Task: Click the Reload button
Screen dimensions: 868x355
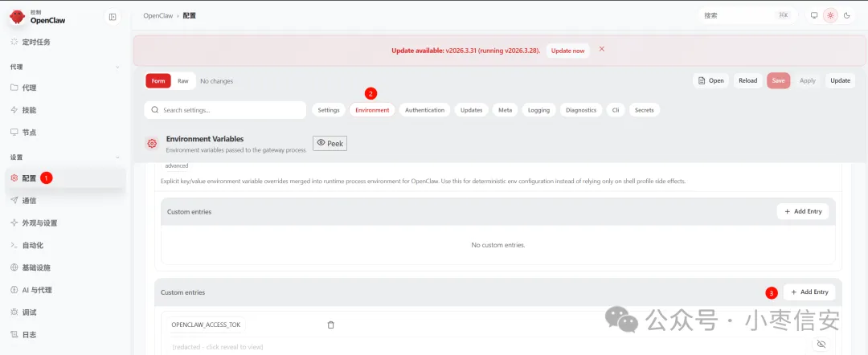Action: click(748, 81)
